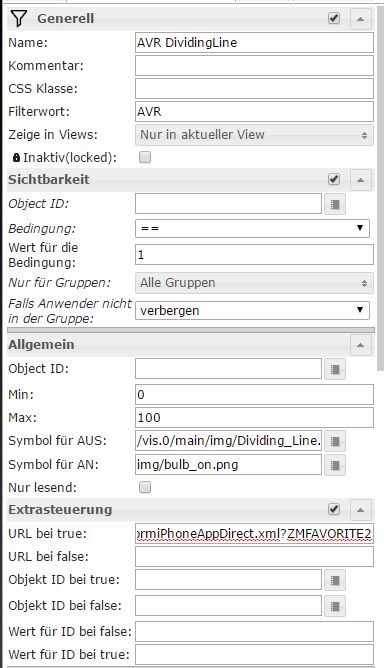Toggle the Inaktiv(locked) checkbox
This screenshot has height=668, width=384.
tap(145, 158)
